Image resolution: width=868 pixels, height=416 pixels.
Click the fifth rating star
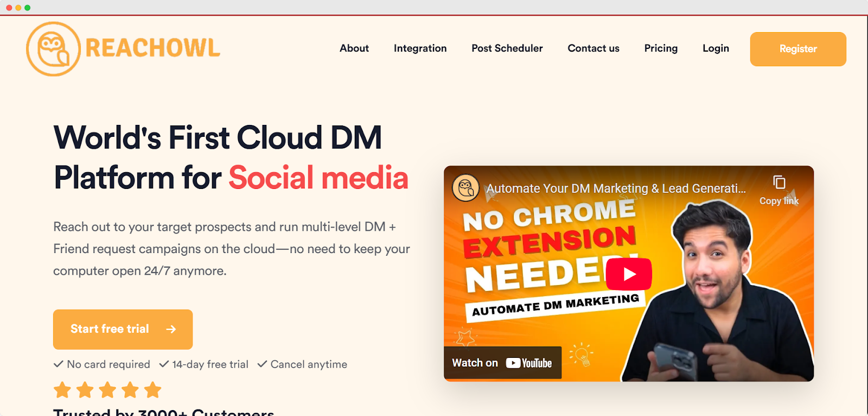click(153, 389)
